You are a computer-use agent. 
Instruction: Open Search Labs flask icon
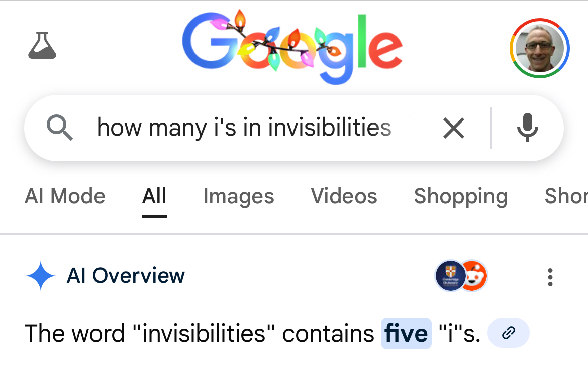coord(42,46)
